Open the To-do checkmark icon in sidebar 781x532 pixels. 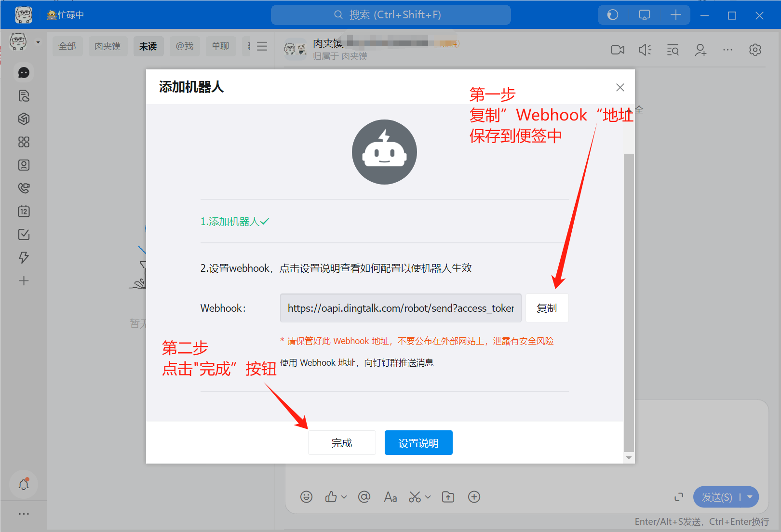pos(24,235)
